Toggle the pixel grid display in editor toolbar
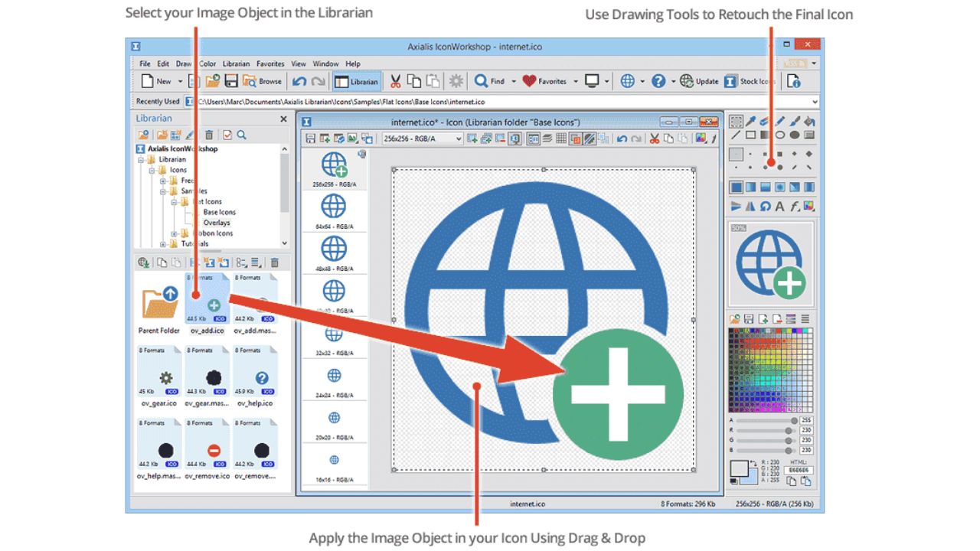This screenshot has height=551, width=980. coord(561,139)
